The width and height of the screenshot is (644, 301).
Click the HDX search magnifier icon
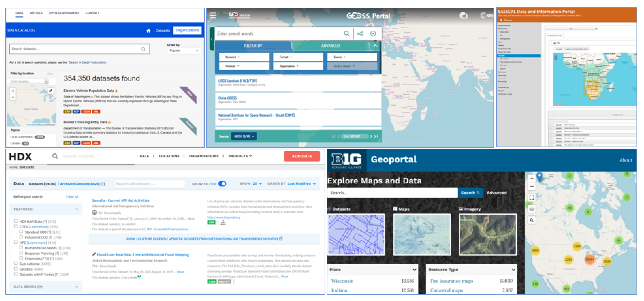point(55,156)
